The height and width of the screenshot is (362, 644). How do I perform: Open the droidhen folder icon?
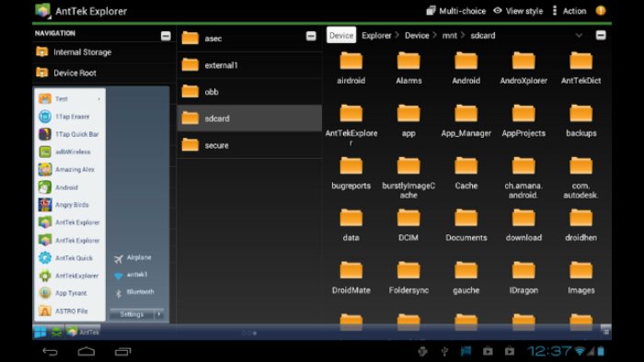coord(581,218)
